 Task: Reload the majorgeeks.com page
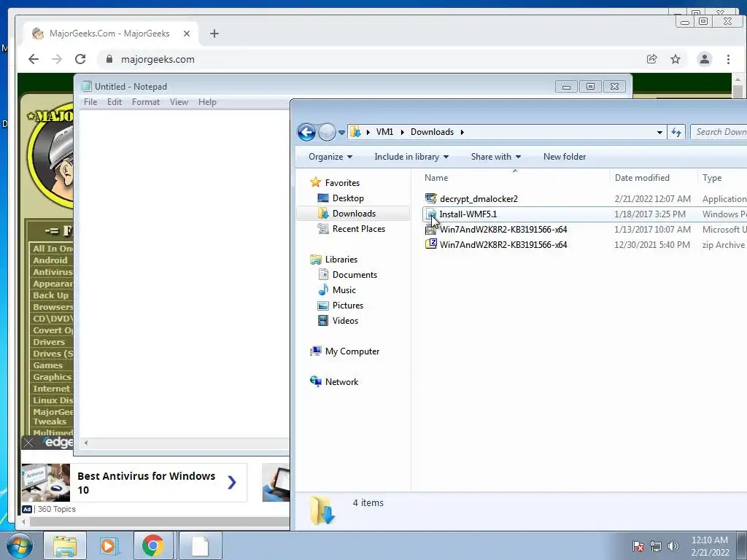coord(80,59)
